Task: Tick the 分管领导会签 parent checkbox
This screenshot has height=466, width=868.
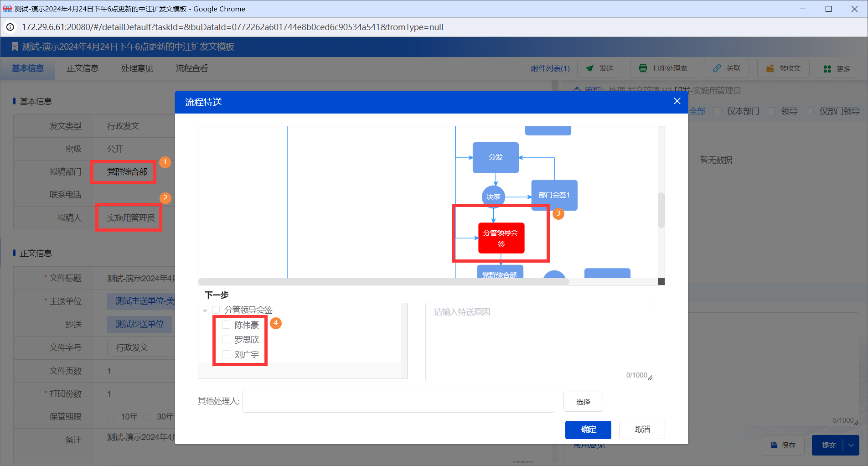Action: point(216,310)
